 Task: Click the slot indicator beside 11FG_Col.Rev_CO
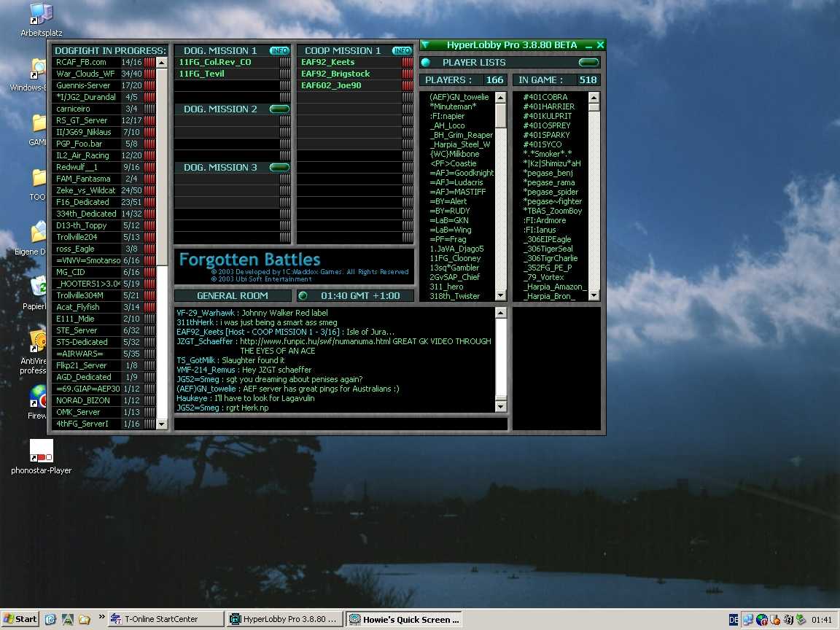pos(285,62)
